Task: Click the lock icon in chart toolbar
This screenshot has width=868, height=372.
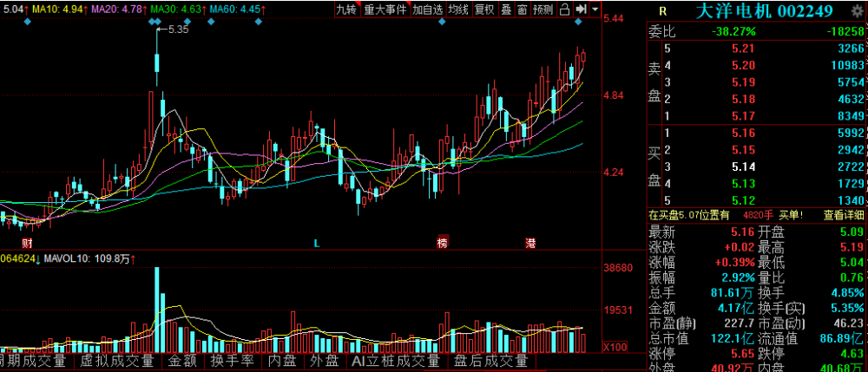Action: 566,10
